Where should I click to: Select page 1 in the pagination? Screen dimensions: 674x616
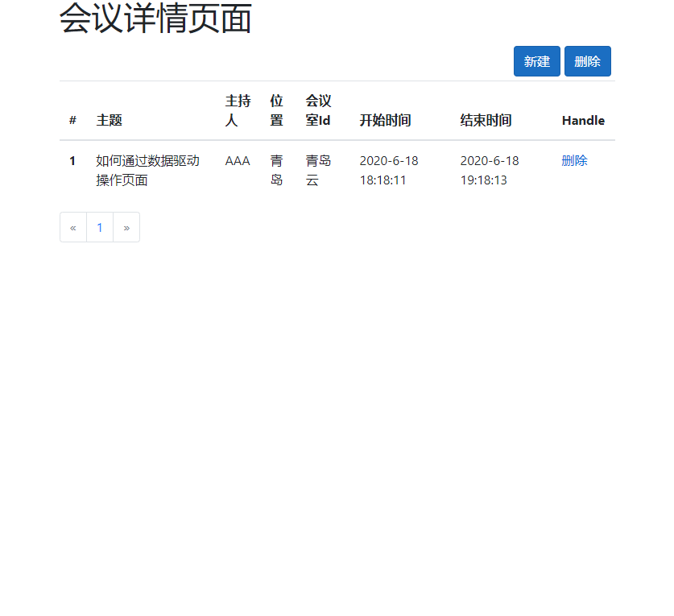[x=100, y=227]
